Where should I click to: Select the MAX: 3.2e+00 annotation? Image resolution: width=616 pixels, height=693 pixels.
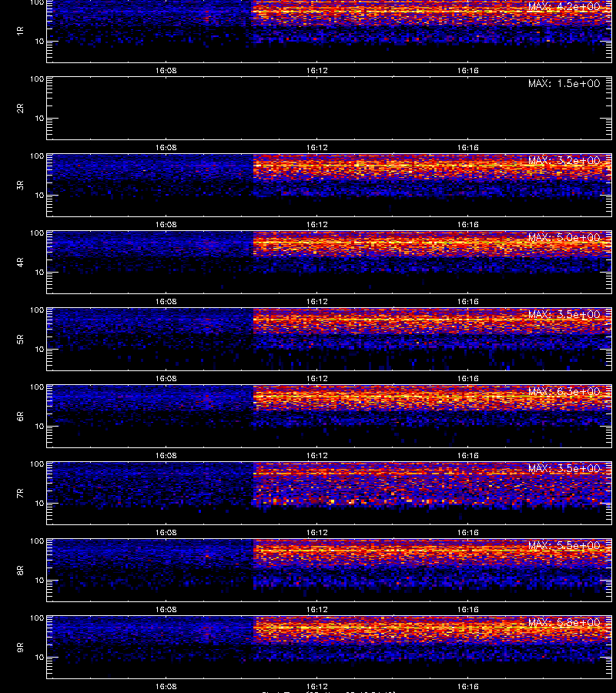click(x=564, y=160)
